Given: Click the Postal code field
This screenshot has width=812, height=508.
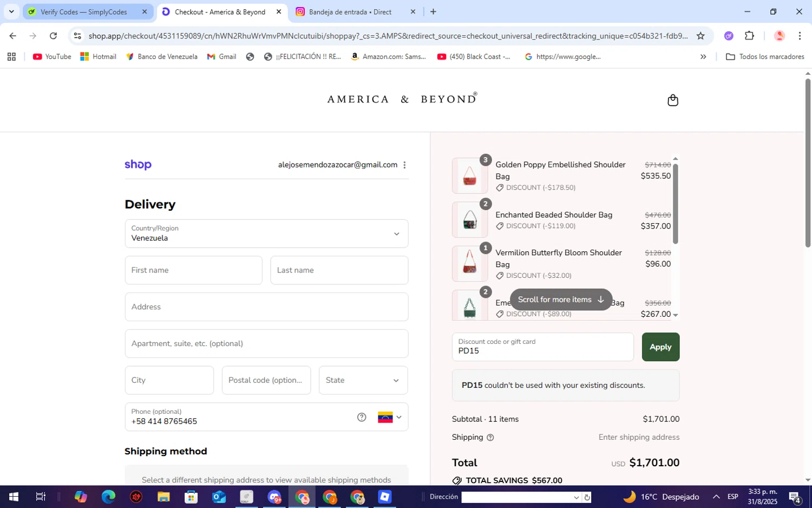Looking at the screenshot, I should (x=266, y=380).
